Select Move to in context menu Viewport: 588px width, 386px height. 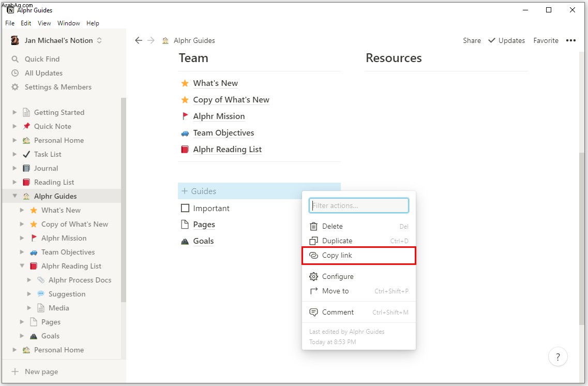[x=359, y=291]
